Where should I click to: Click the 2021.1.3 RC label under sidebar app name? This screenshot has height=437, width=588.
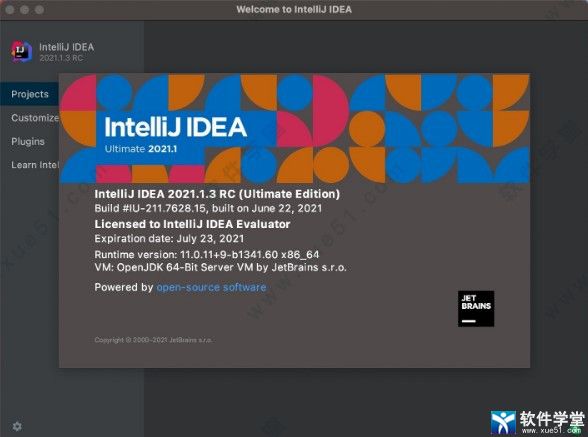click(x=61, y=58)
